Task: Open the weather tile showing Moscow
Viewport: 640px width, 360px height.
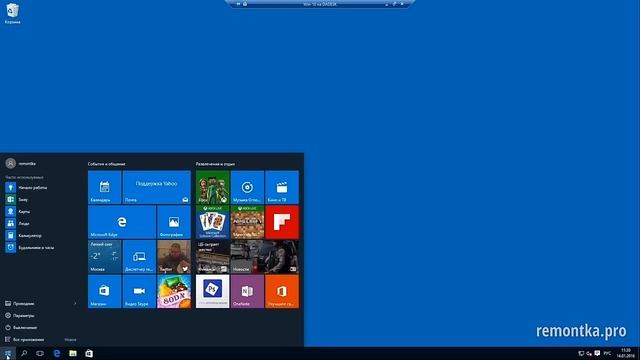Action: [x=104, y=257]
